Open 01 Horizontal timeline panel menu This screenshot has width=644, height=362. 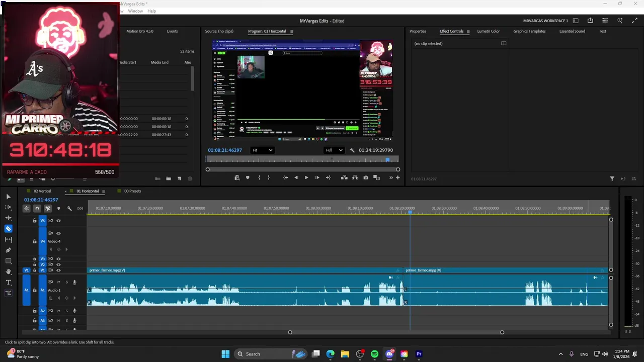104,191
